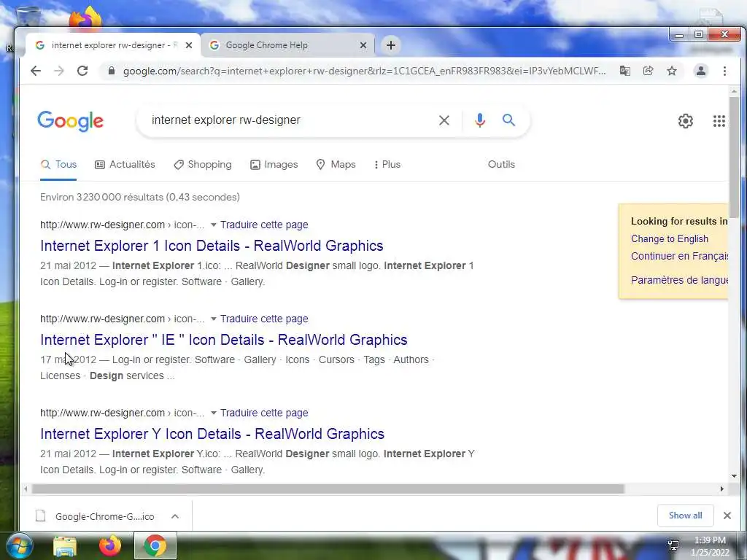This screenshot has width=747, height=560.
Task: Expand the Google-Chrome-G....ico download options chevron
Action: pos(175,516)
